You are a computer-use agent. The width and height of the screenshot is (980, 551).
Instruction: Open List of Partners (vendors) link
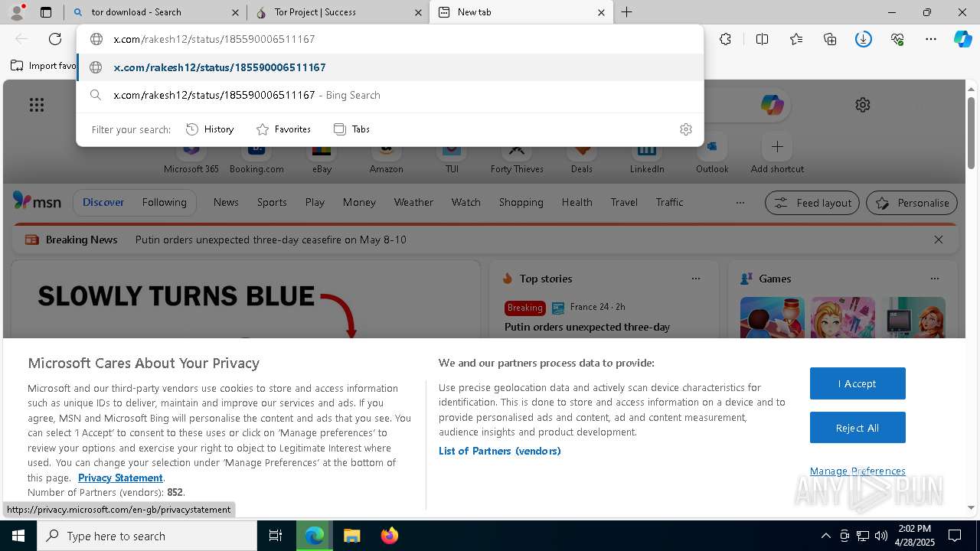[x=500, y=451]
